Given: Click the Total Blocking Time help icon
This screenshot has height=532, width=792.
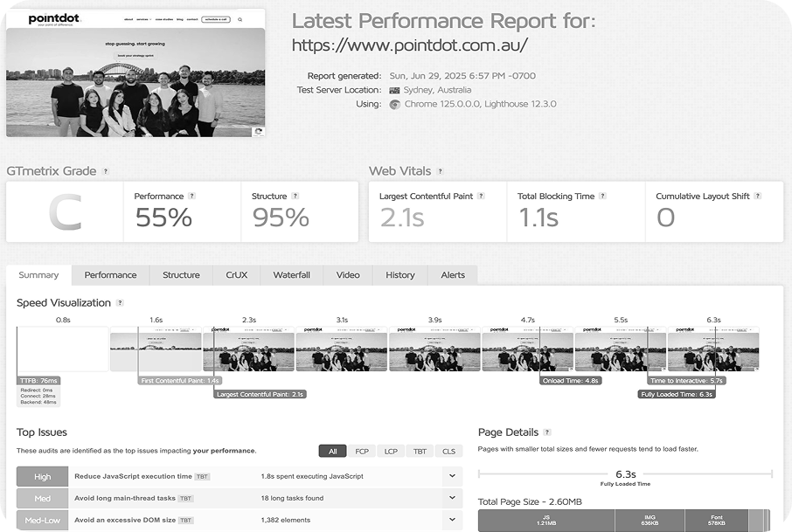Looking at the screenshot, I should [602, 197].
